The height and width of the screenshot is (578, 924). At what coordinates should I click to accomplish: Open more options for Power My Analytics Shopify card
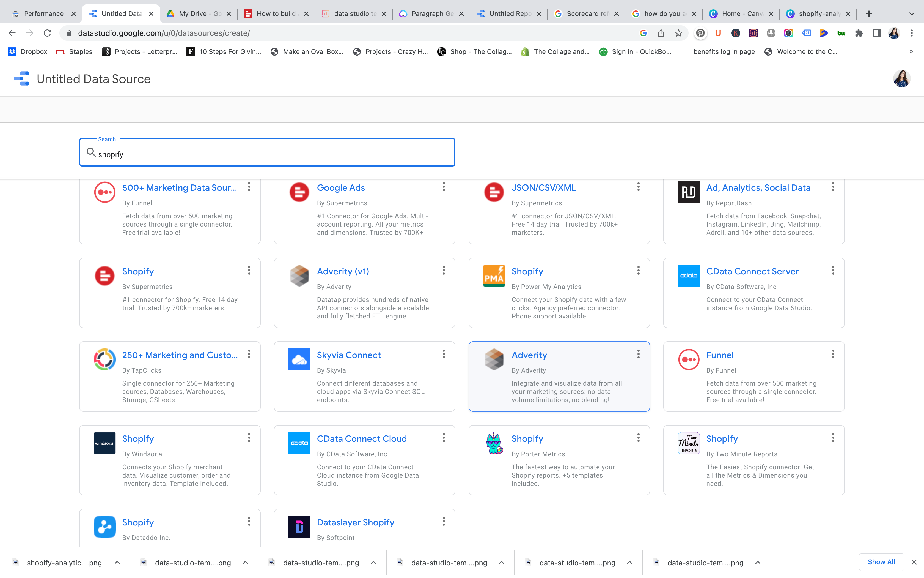click(638, 271)
